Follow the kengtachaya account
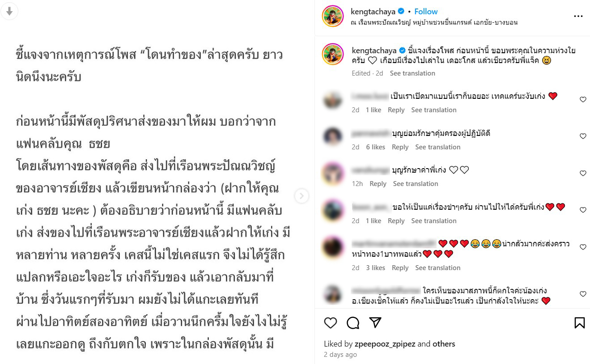The width and height of the screenshot is (590, 364). coord(426,12)
